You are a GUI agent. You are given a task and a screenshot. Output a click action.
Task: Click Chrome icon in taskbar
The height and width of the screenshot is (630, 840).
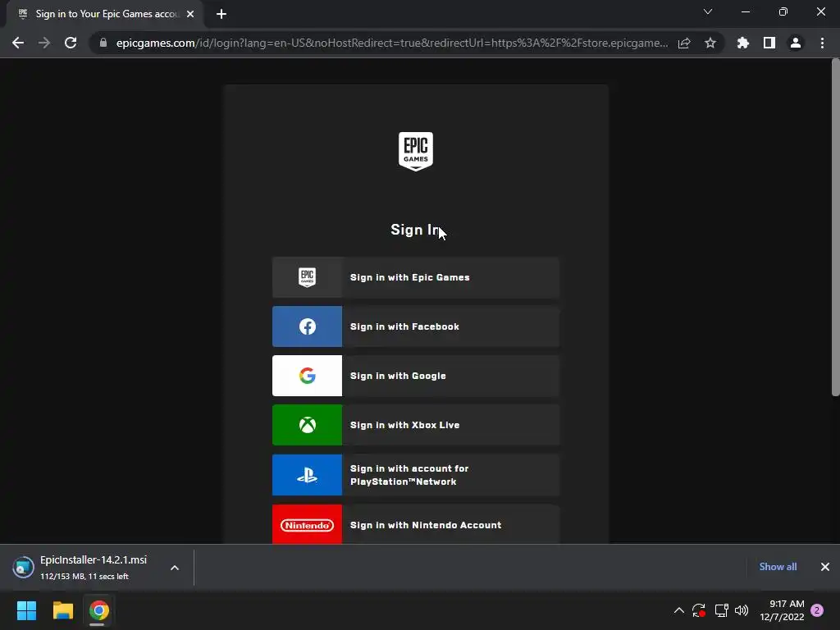pos(98,610)
